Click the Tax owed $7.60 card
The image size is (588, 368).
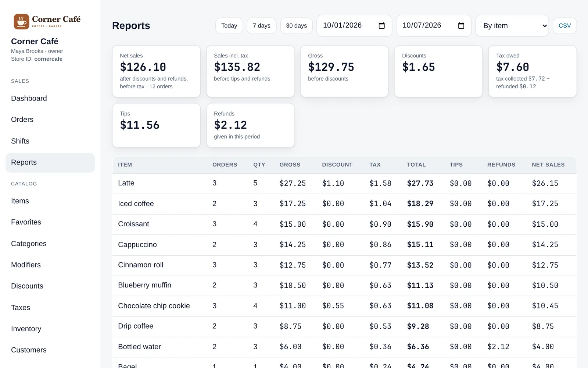(533, 71)
